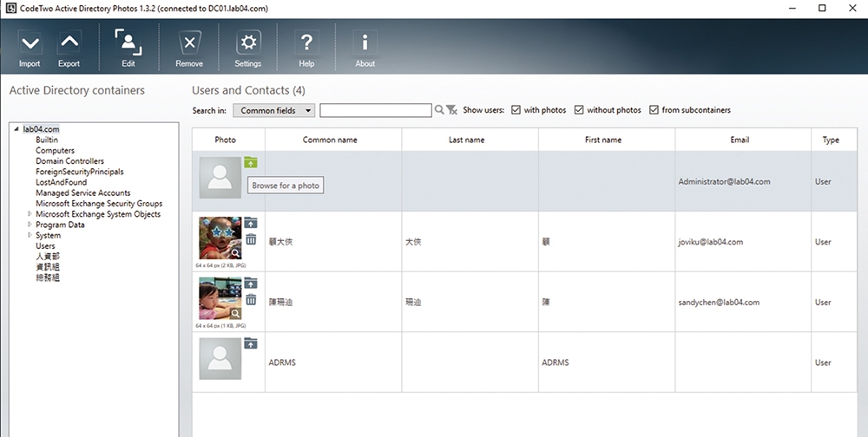Sort by Last name column header
This screenshot has height=437, width=868.
[470, 140]
